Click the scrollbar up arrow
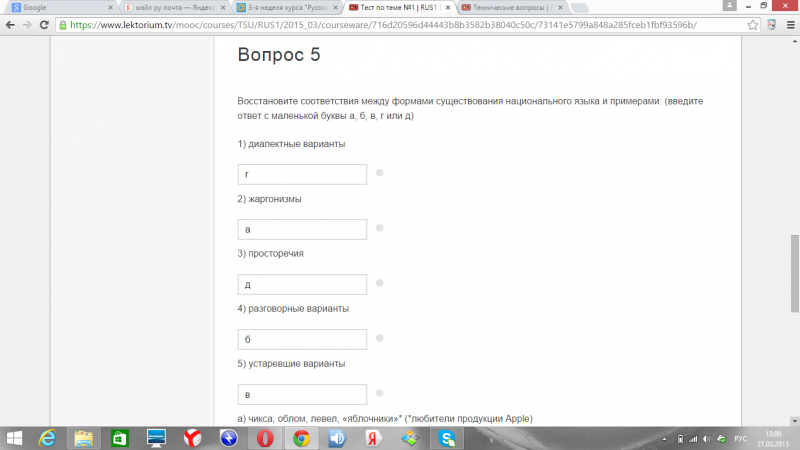This screenshot has width=800, height=450. [x=795, y=40]
